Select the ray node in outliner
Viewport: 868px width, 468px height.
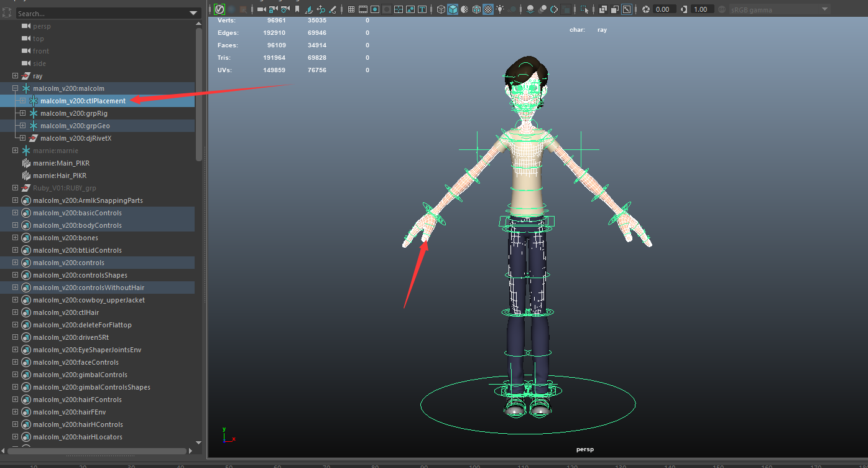click(x=38, y=76)
